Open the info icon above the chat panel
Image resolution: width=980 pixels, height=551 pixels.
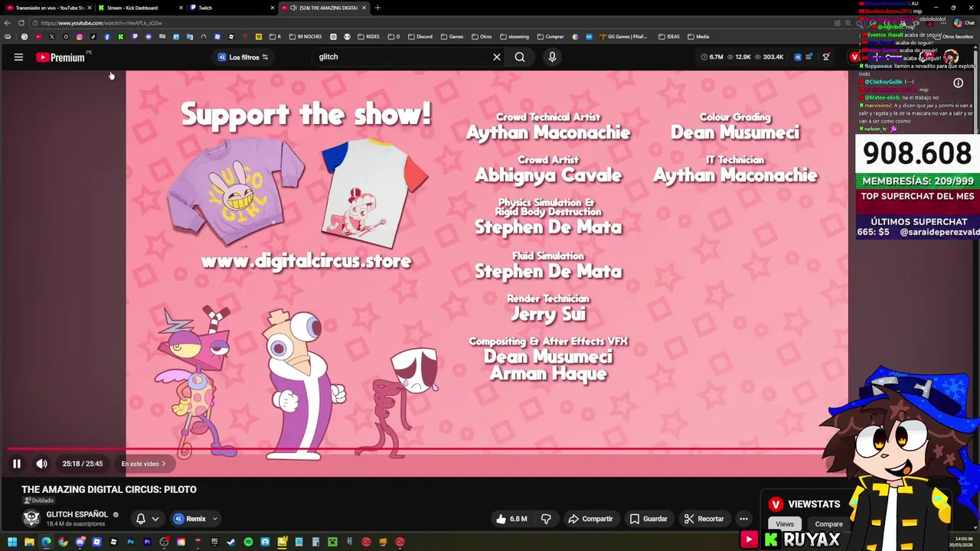coord(958,83)
